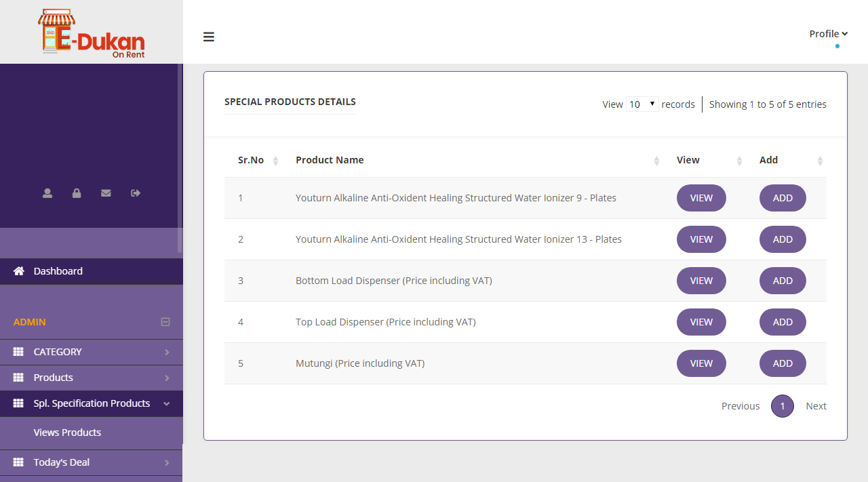The height and width of the screenshot is (482, 868).
Task: Open Dashboard menu item
Action: pyautogui.click(x=92, y=271)
